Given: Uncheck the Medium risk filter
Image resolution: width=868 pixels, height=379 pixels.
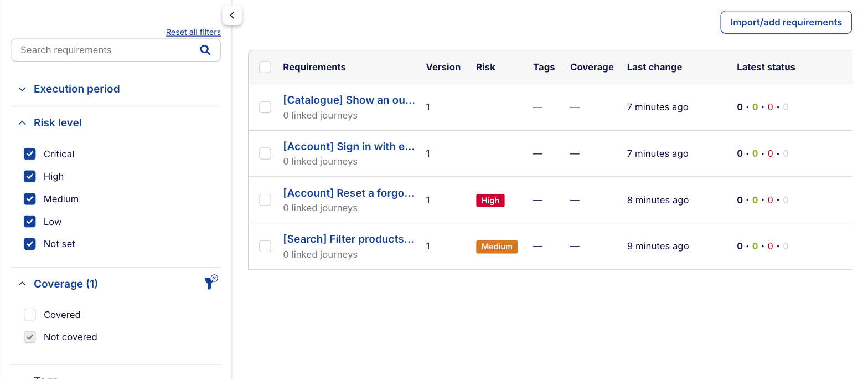Looking at the screenshot, I should click(x=30, y=199).
